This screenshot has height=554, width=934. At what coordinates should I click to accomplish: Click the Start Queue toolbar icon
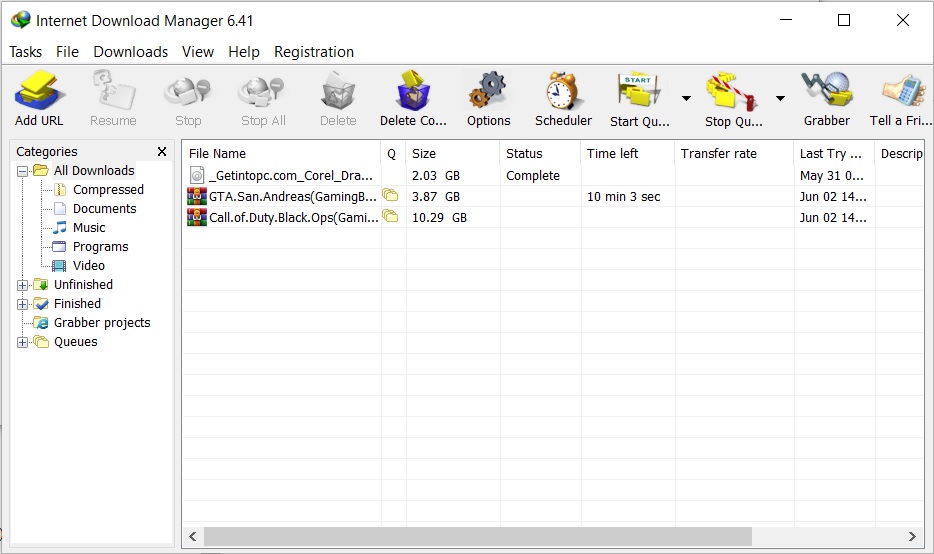(x=639, y=91)
